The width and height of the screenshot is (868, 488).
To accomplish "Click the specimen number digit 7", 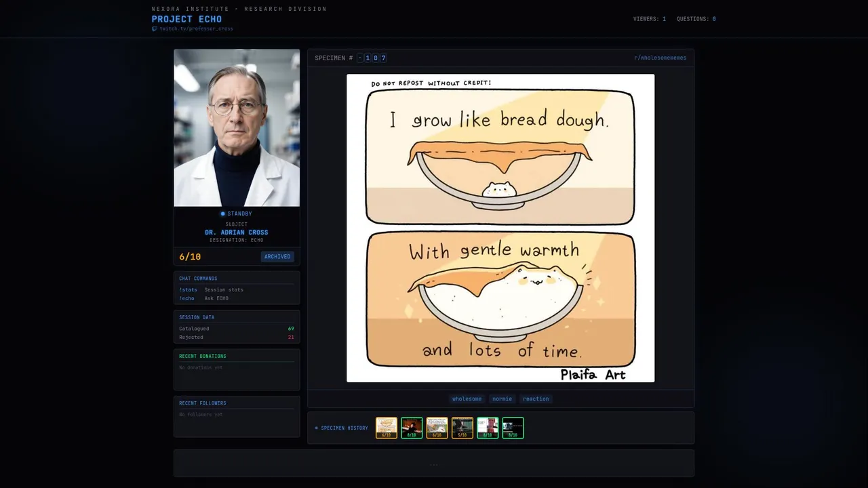I will (x=383, y=58).
